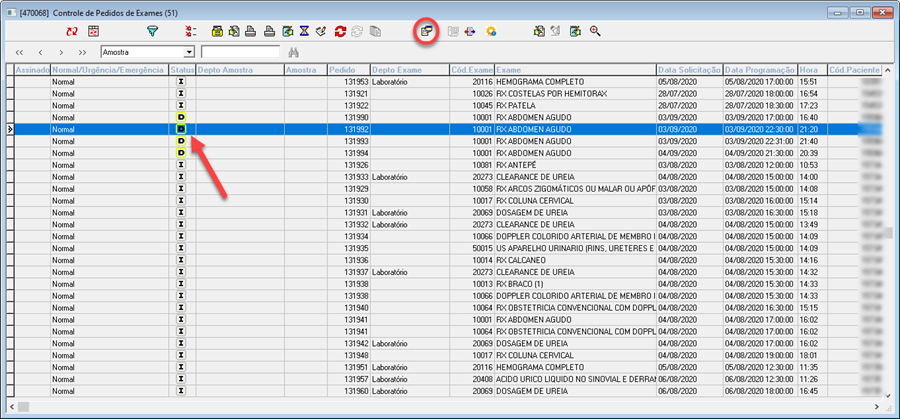Sort by Normal/Urgência/Emergência column header
The width and height of the screenshot is (900, 419).
click(110, 70)
